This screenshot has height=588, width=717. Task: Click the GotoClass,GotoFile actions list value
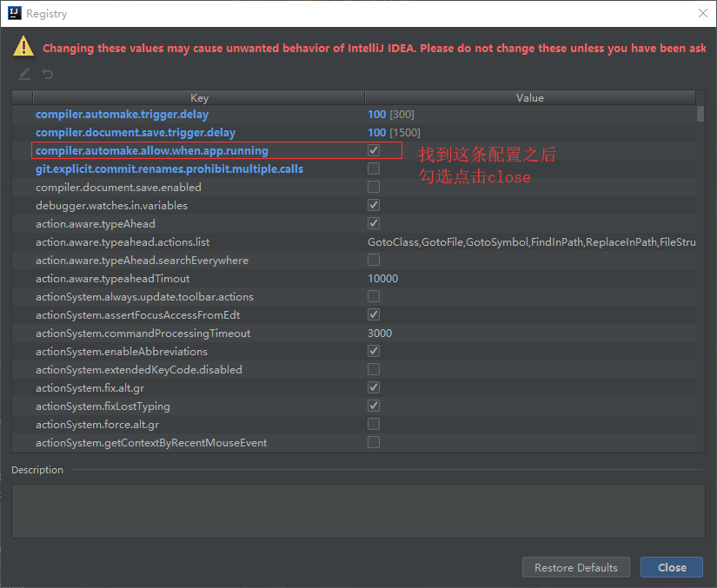coord(532,242)
